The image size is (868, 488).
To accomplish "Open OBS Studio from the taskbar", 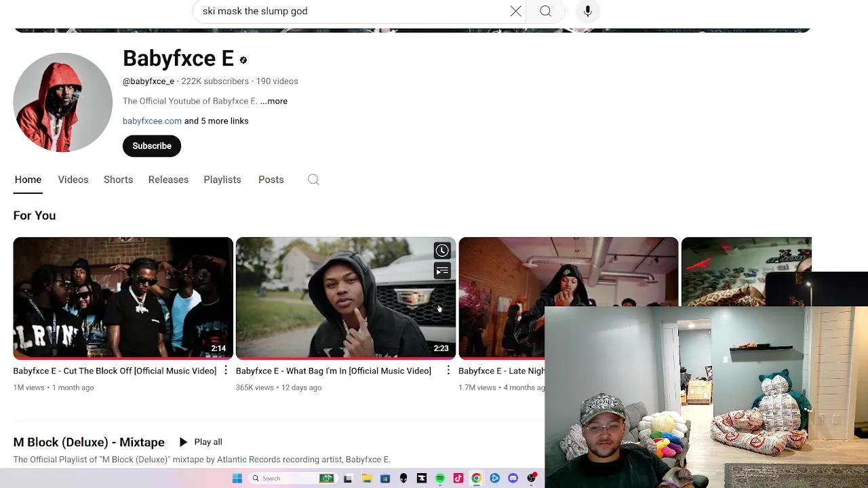I will pos(532,479).
